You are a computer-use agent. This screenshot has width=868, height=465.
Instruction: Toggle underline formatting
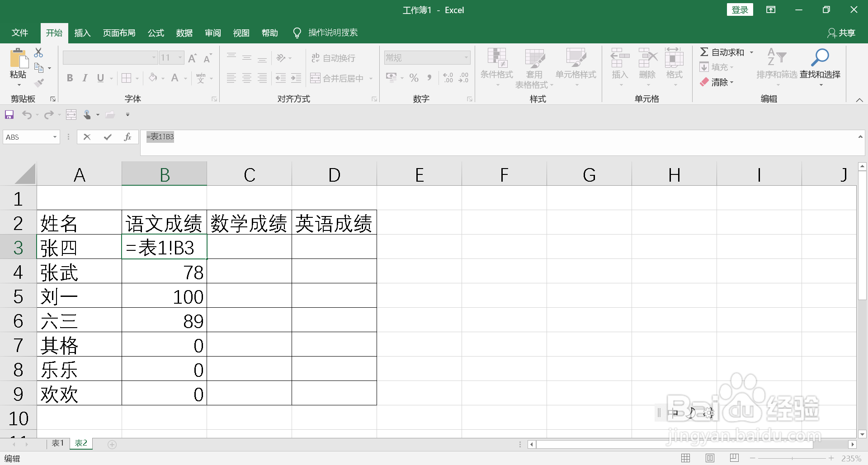pos(100,78)
